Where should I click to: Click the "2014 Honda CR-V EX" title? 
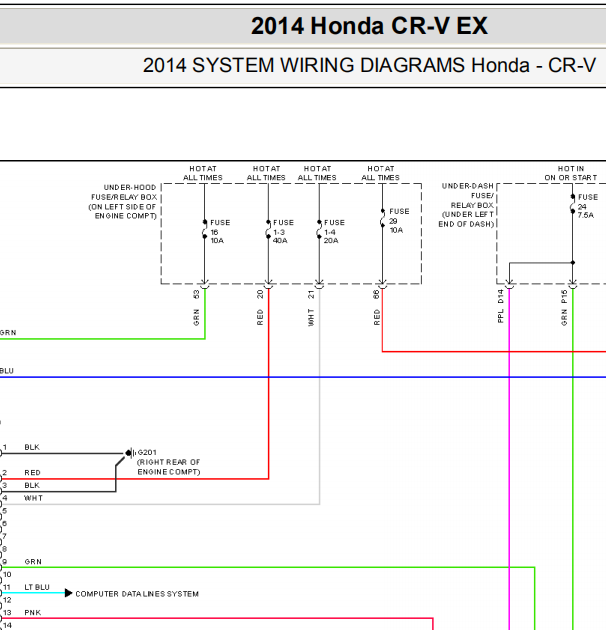369,26
